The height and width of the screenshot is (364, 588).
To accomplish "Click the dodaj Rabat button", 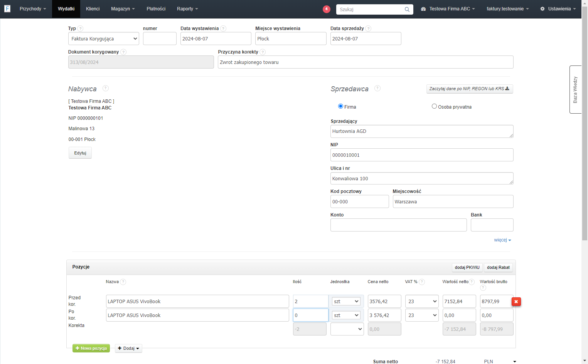I will 498,267.
